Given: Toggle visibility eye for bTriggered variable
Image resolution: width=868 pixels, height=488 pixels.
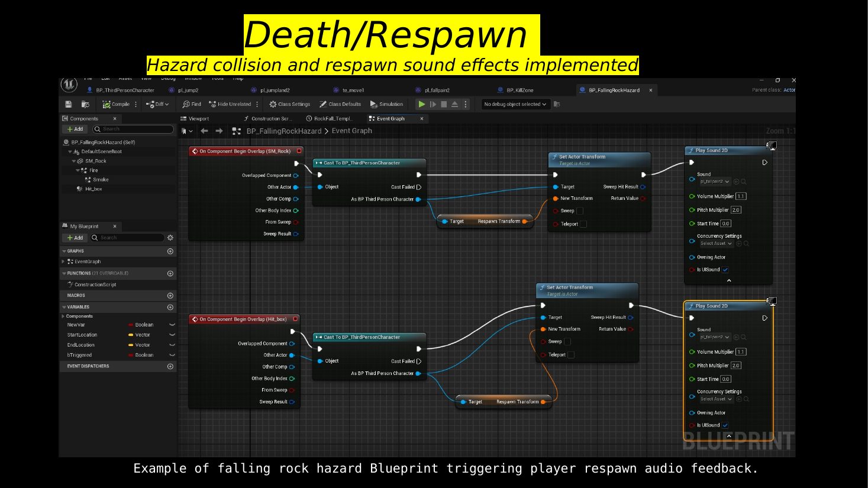Looking at the screenshot, I should click(172, 356).
